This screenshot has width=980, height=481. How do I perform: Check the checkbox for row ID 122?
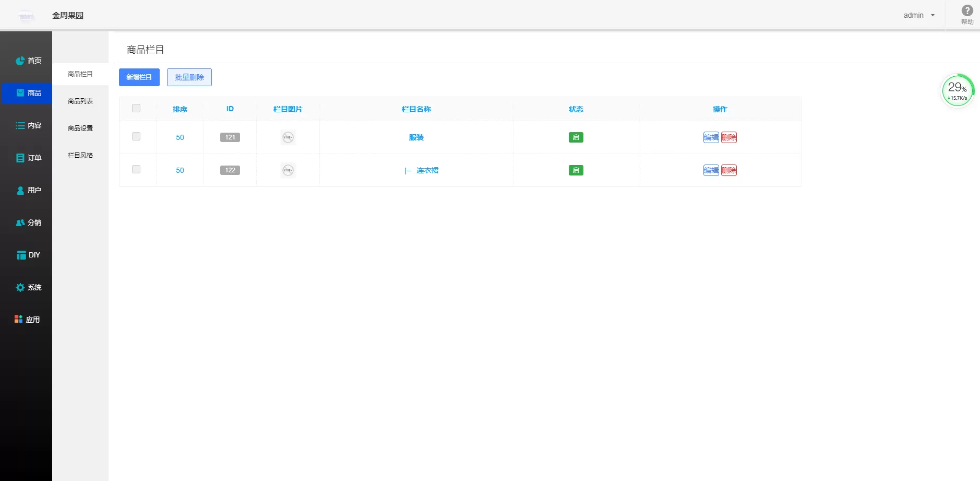136,169
